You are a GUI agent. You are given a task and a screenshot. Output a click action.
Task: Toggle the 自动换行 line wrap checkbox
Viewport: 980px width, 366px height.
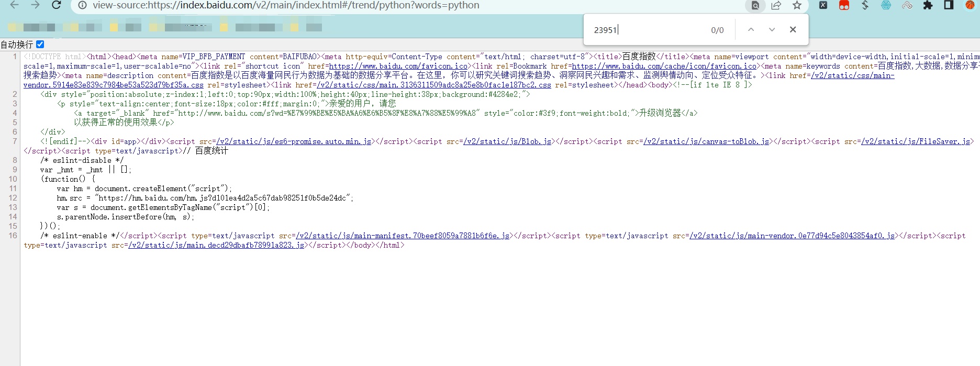tap(40, 45)
